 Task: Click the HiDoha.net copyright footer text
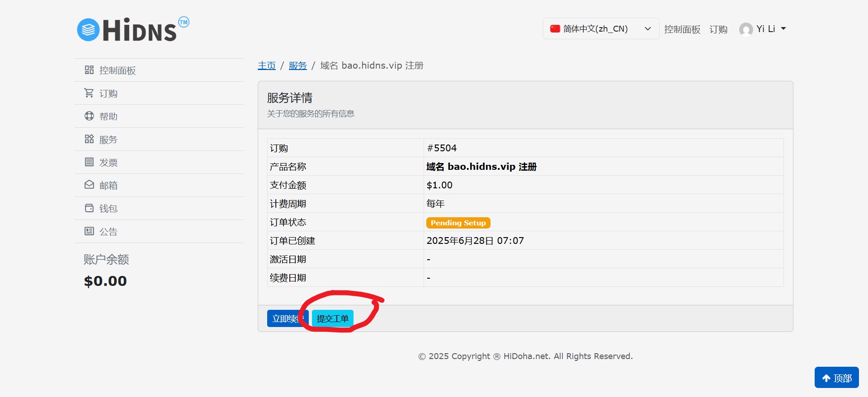point(525,356)
